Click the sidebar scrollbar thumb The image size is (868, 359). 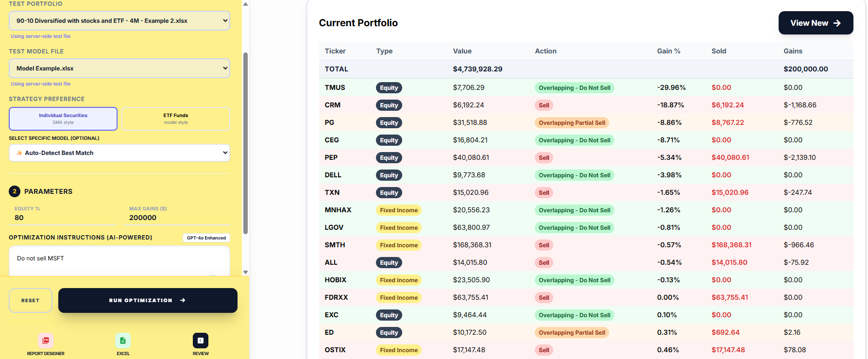click(245, 143)
